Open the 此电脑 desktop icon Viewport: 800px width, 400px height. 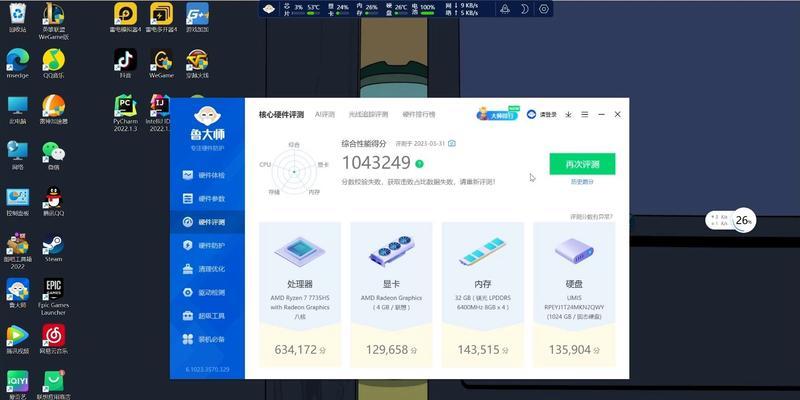17,110
